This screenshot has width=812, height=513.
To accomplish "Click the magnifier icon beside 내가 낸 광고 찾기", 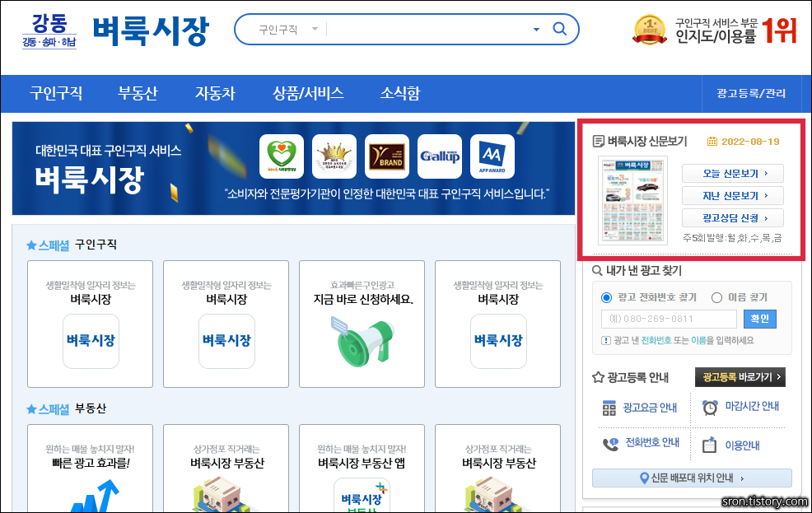I will pos(597,270).
